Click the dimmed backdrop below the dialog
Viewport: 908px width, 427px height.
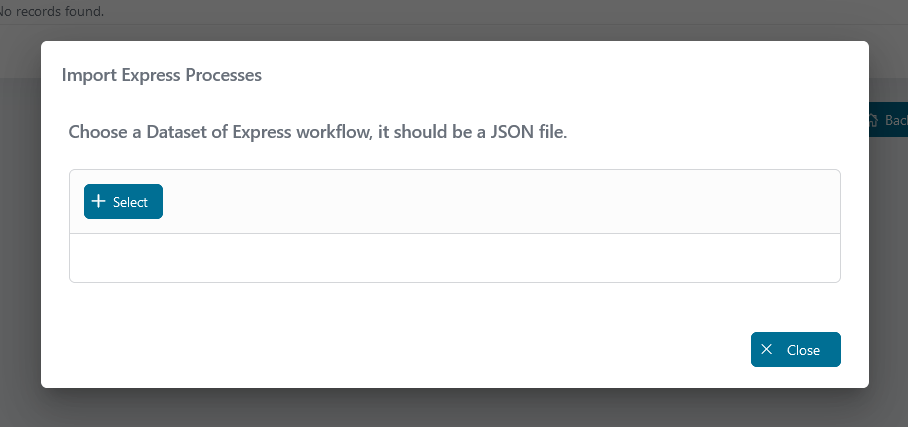[454, 408]
